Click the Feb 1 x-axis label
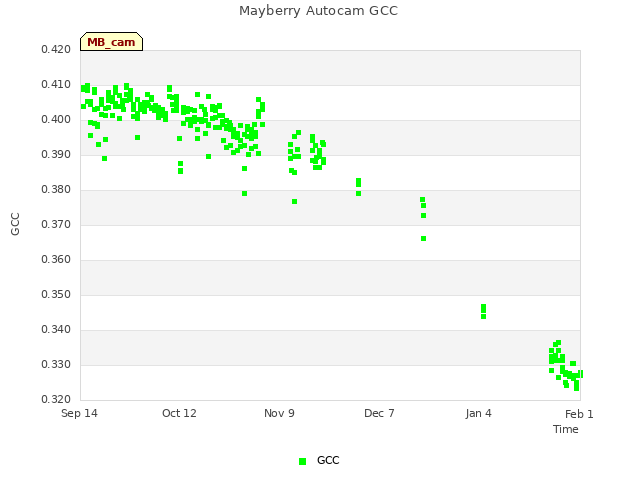Screen dimensions: 640x480 [x=579, y=414]
